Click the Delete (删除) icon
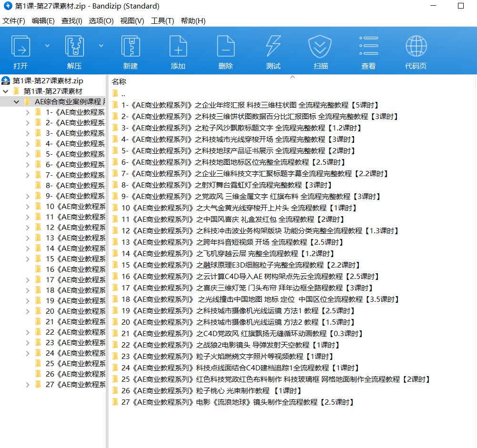The height and width of the screenshot is (448, 477). [226, 46]
